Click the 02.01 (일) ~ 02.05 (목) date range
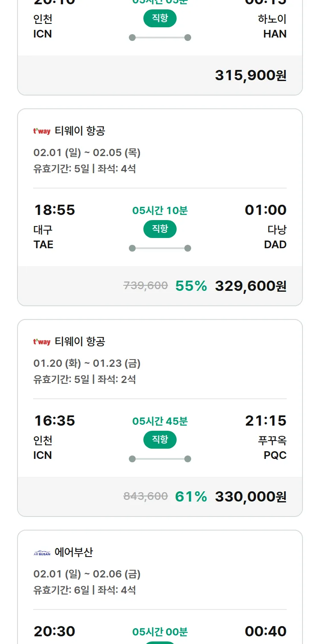The width and height of the screenshot is (320, 644). (87, 153)
